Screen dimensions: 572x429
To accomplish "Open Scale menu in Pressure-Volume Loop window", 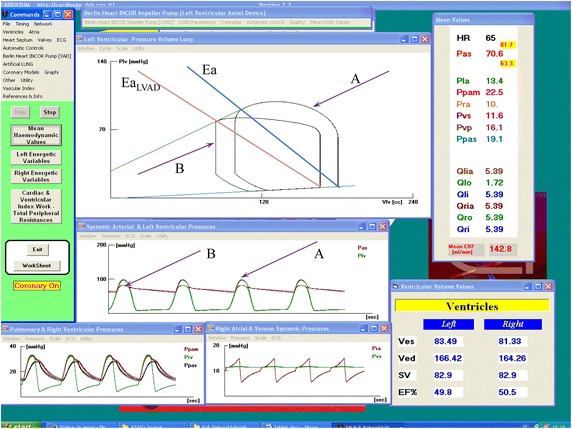I will click(x=122, y=49).
